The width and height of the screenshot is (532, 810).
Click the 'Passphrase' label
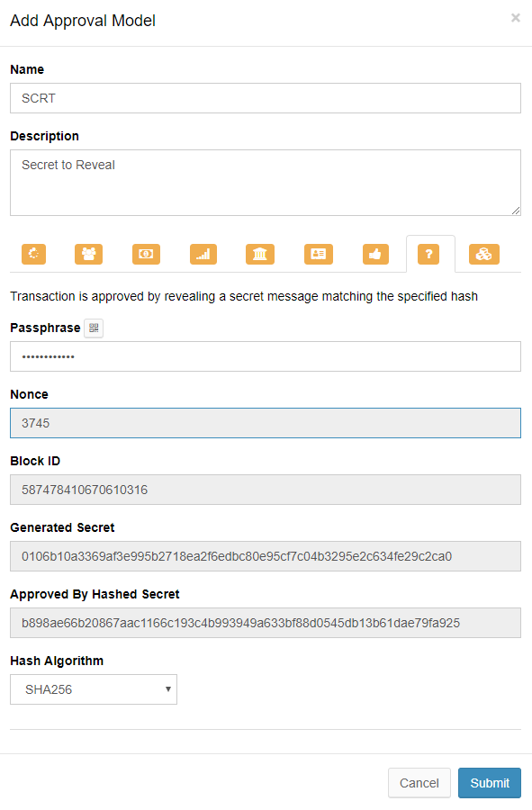[x=45, y=328]
